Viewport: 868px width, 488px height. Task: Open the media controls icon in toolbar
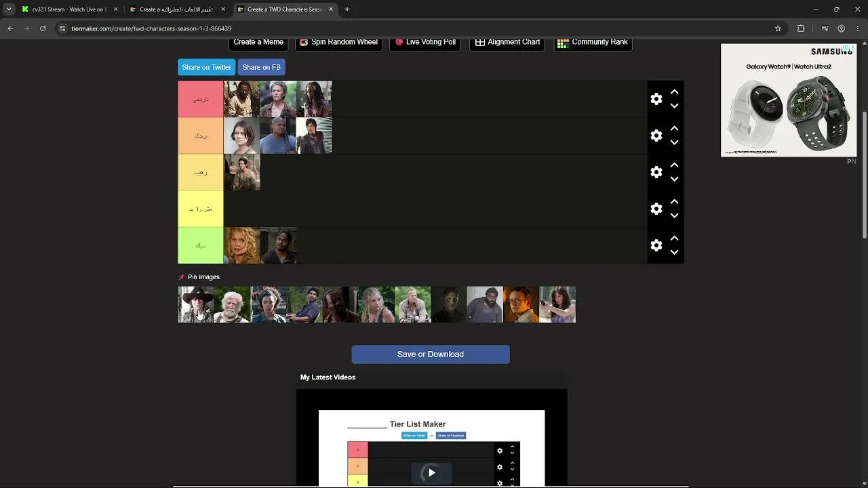click(x=825, y=28)
